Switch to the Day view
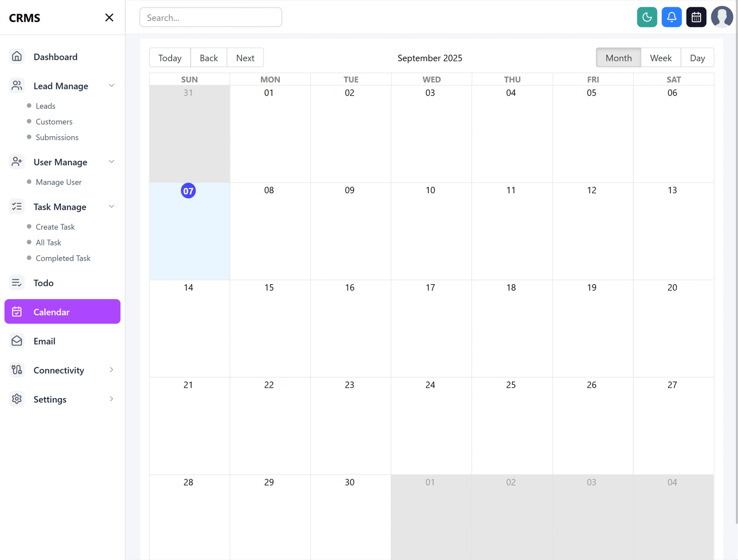The image size is (738, 560). (x=697, y=58)
